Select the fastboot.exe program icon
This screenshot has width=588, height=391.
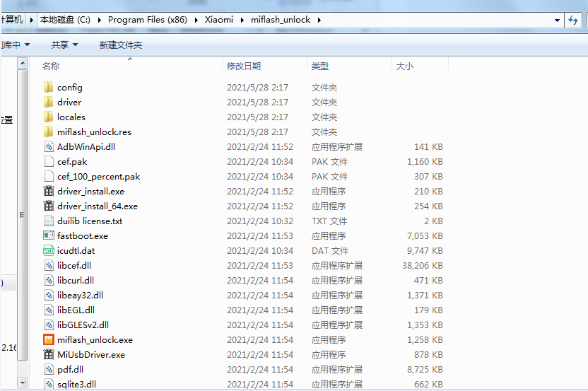click(49, 235)
